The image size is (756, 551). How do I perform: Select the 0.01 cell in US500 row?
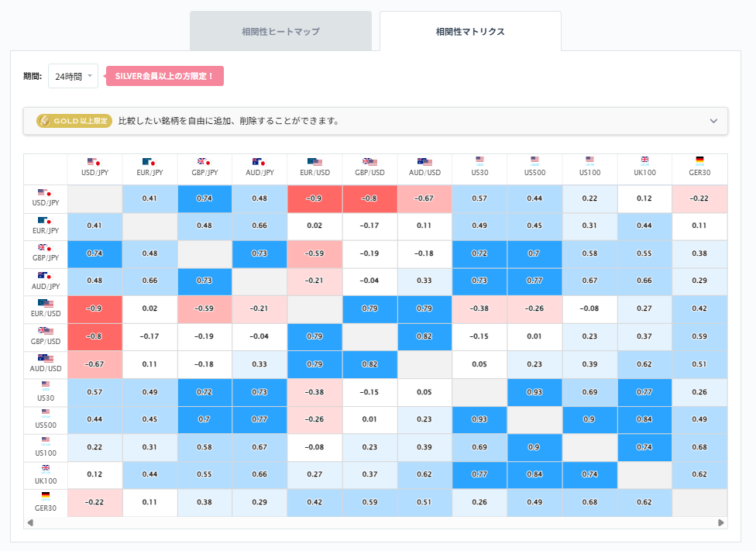pyautogui.click(x=369, y=419)
